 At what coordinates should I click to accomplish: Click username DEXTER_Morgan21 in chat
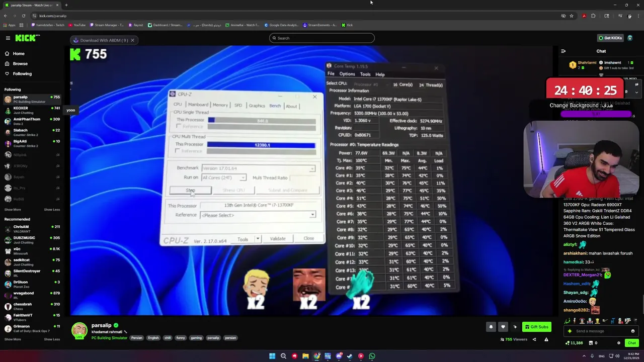click(582, 275)
